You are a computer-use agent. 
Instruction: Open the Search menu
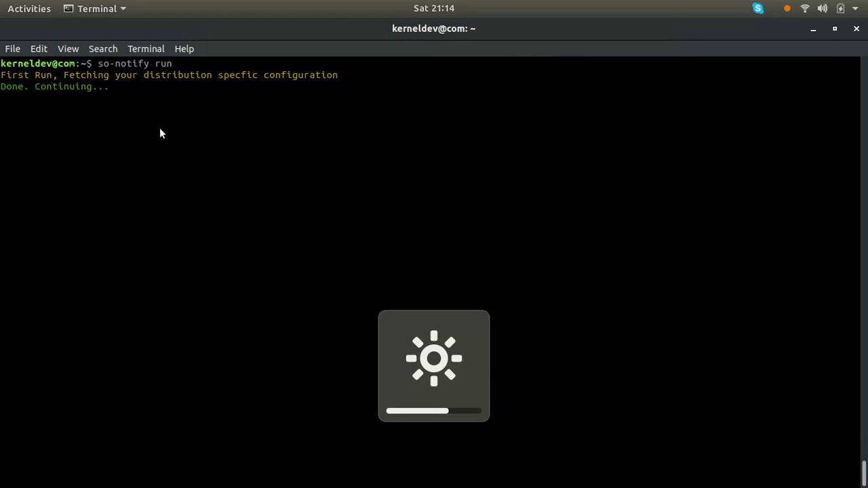click(103, 49)
